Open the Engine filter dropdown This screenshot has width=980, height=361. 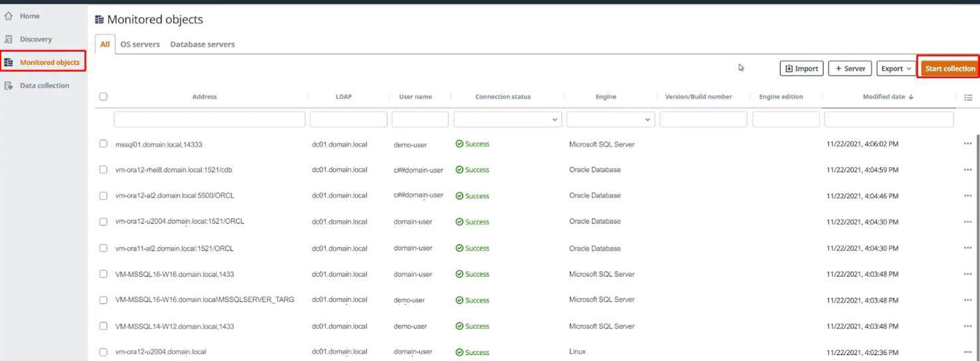[x=611, y=119]
